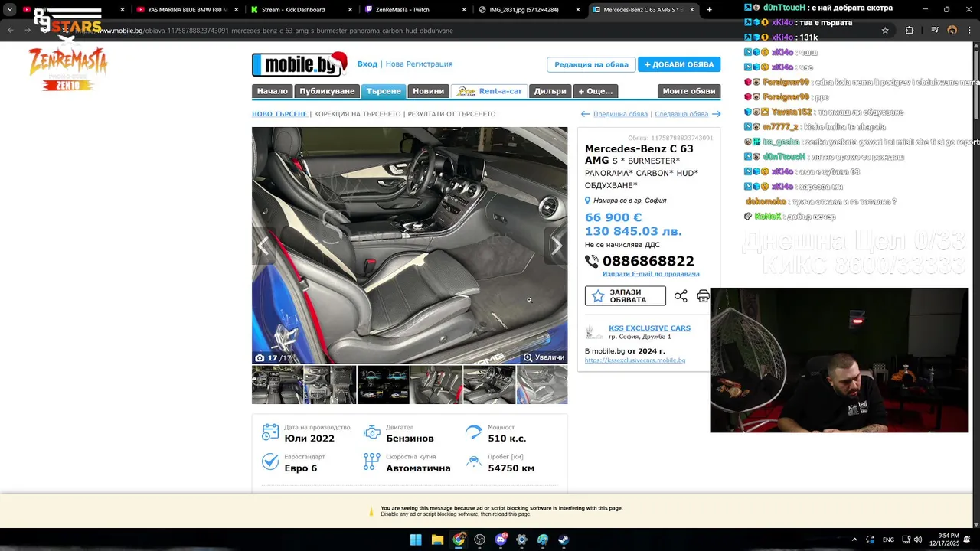
Task: Open the taskbar volume icon
Action: coord(917,540)
